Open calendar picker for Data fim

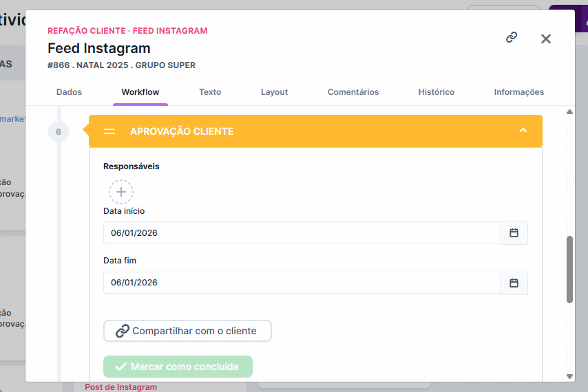[x=514, y=283]
